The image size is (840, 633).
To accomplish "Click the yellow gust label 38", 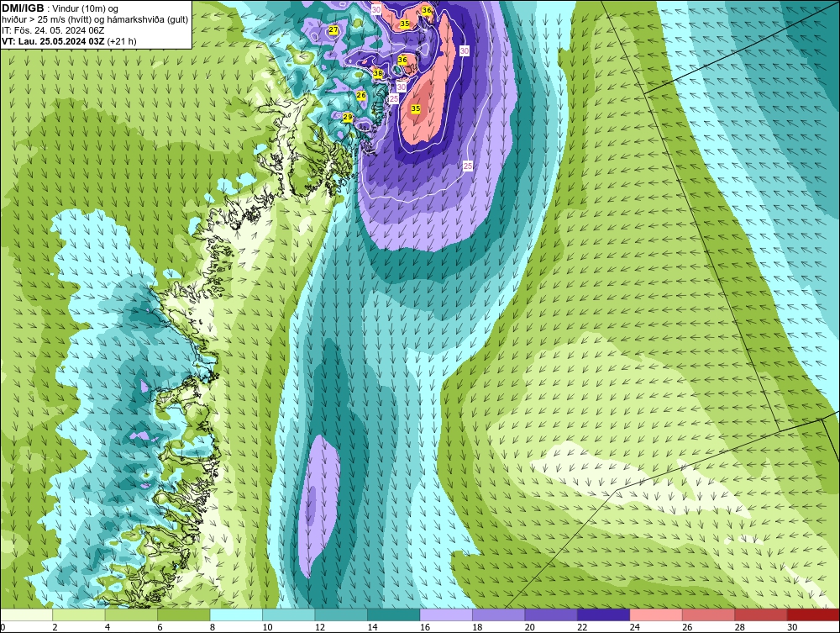I will point(378,73).
